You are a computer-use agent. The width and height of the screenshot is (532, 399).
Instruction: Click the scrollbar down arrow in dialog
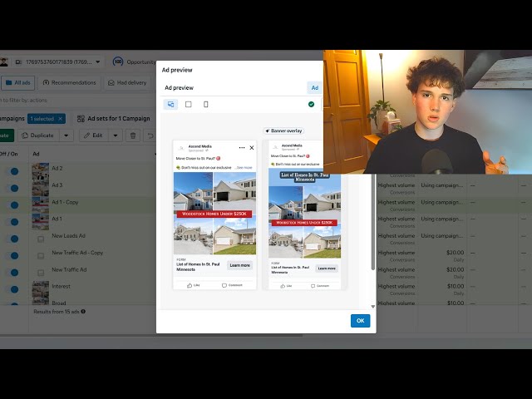pos(373,307)
